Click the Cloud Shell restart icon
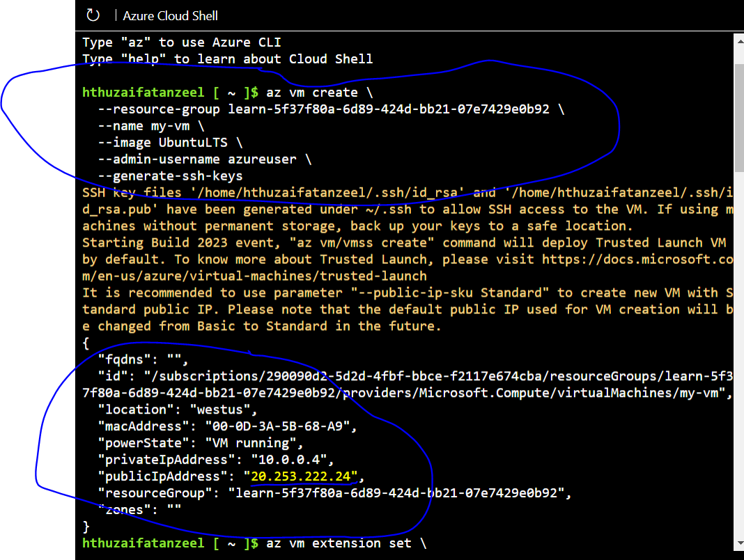The width and height of the screenshot is (744, 560). [x=93, y=15]
